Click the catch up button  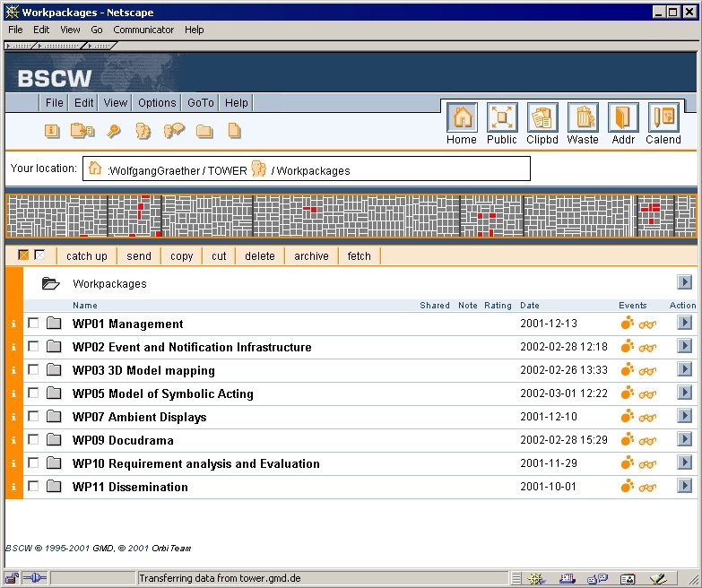87,256
